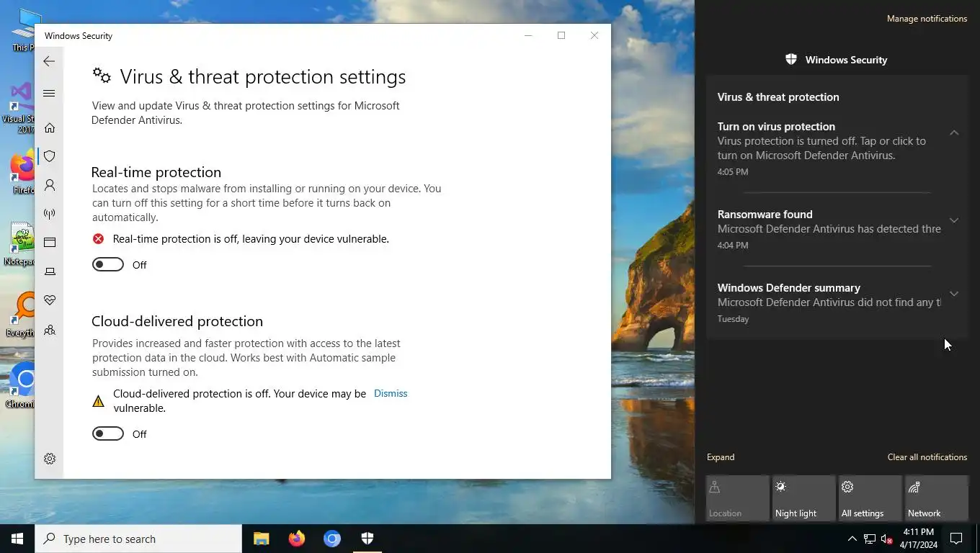Open Manage notifications link
The height and width of the screenshot is (553, 980).
[927, 19]
